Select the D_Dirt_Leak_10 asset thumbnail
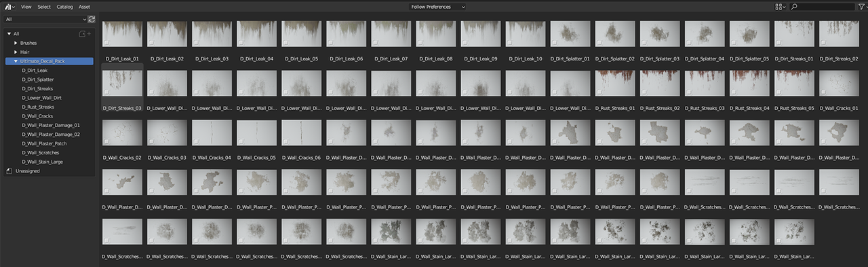868x267 pixels. pos(525,34)
